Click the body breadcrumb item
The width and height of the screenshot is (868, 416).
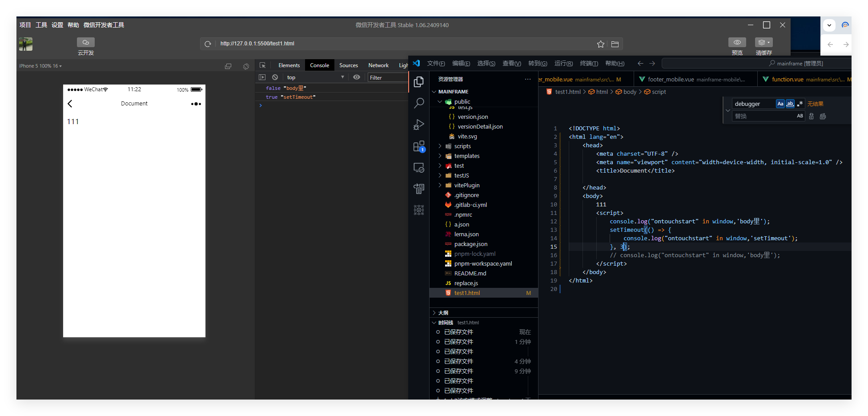point(630,92)
